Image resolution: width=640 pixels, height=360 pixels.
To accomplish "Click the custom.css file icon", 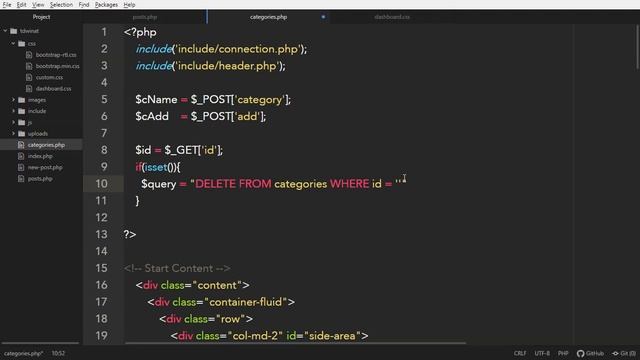I will tap(29, 77).
